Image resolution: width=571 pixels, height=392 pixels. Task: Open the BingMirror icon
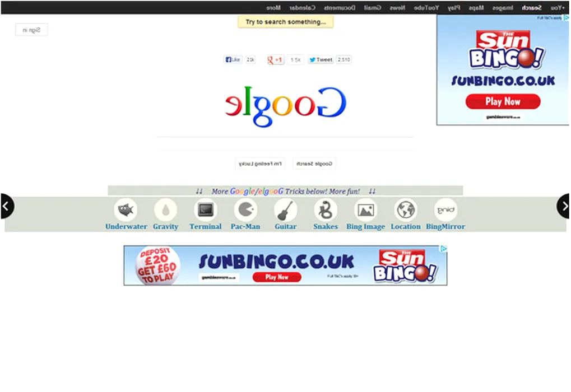[x=445, y=211]
